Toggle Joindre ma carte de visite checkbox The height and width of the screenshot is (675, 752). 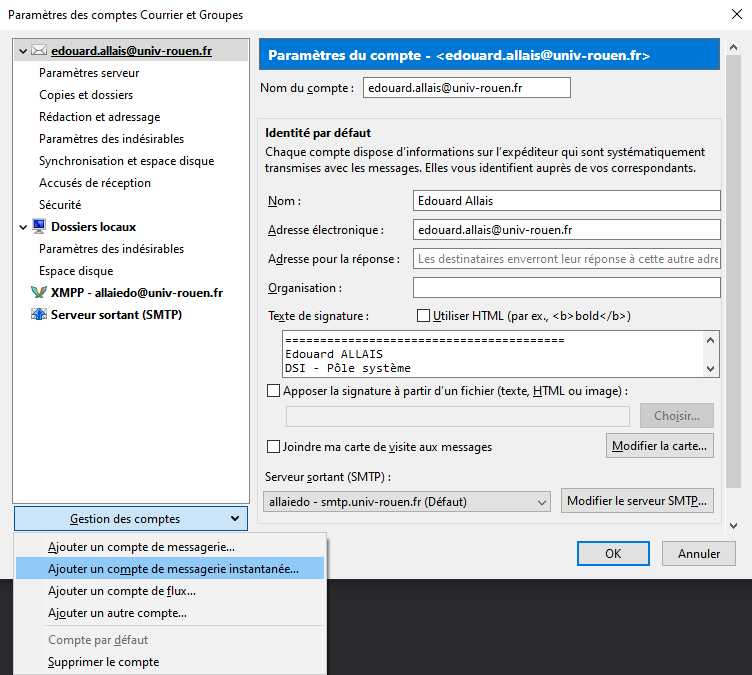click(x=274, y=447)
